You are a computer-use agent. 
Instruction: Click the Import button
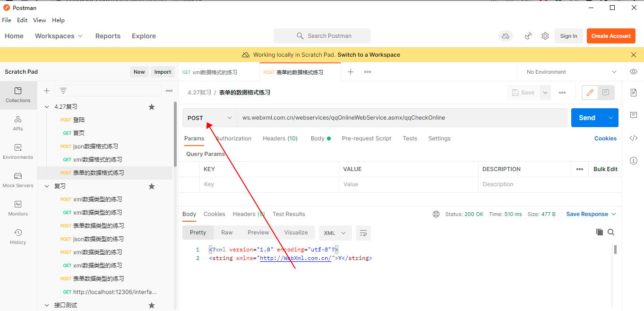[163, 72]
